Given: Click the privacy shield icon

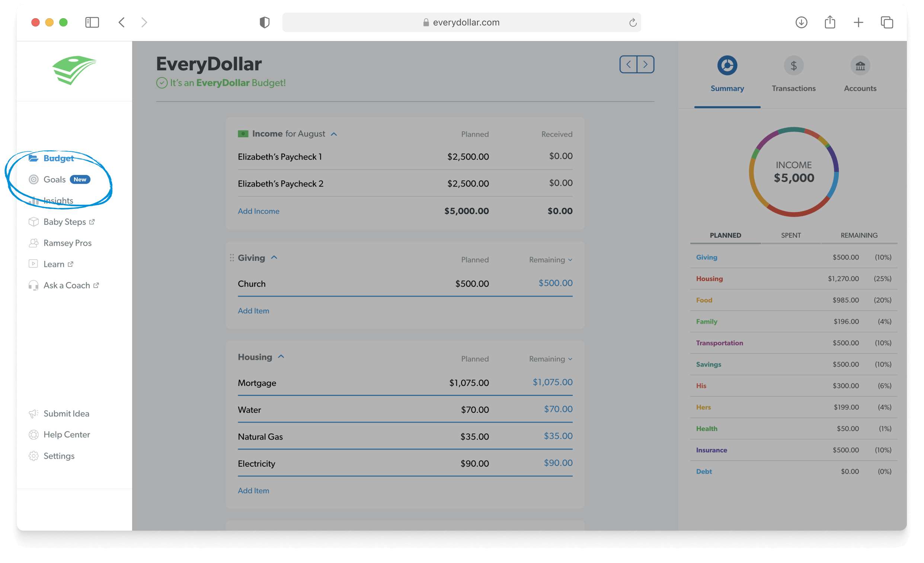Looking at the screenshot, I should click(264, 22).
